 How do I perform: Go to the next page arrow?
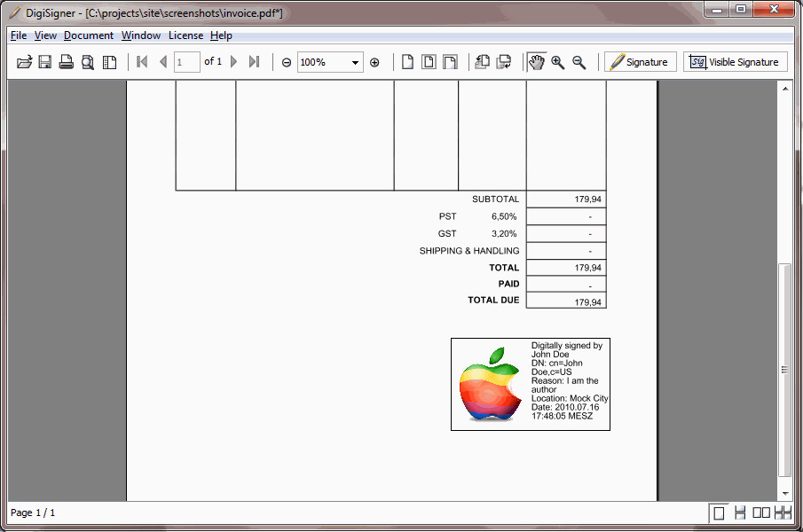[233, 62]
